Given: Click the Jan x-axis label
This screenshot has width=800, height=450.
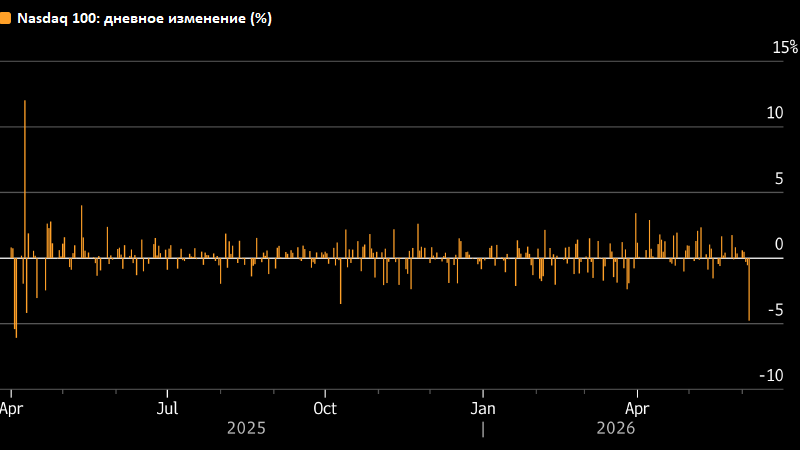Looking at the screenshot, I should coord(483,408).
